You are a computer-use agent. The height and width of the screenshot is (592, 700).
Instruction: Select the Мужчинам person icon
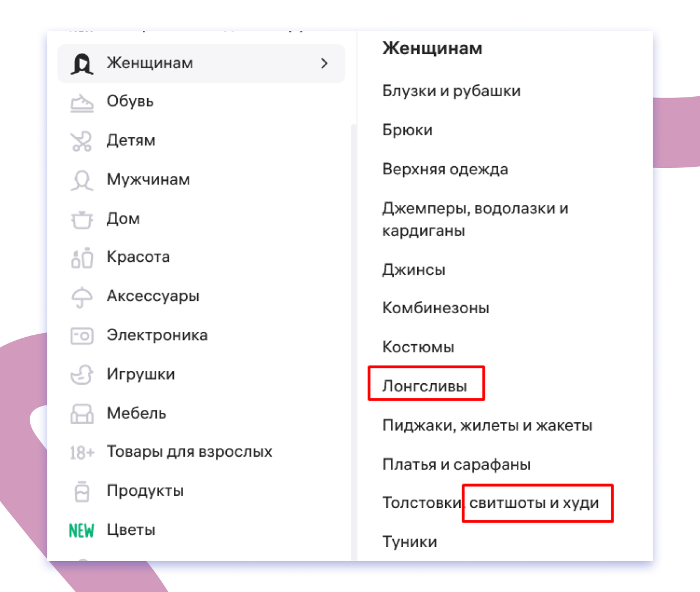pos(82,180)
